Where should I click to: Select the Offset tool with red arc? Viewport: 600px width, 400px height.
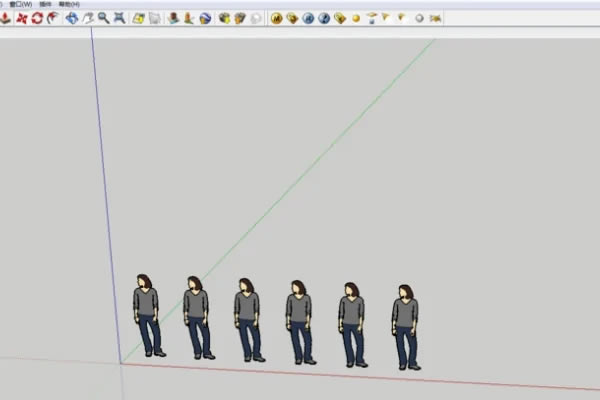coord(51,18)
